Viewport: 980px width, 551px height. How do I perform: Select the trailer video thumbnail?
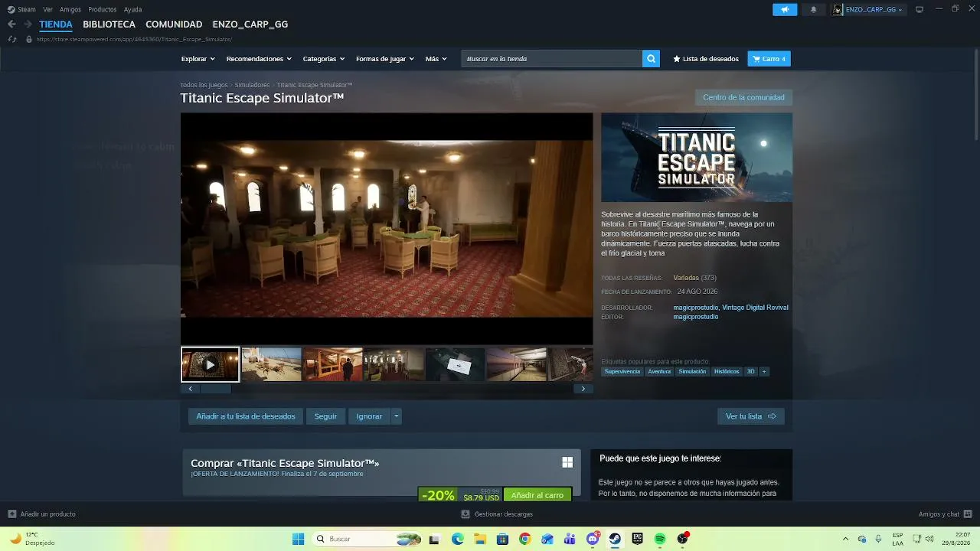[x=211, y=364]
